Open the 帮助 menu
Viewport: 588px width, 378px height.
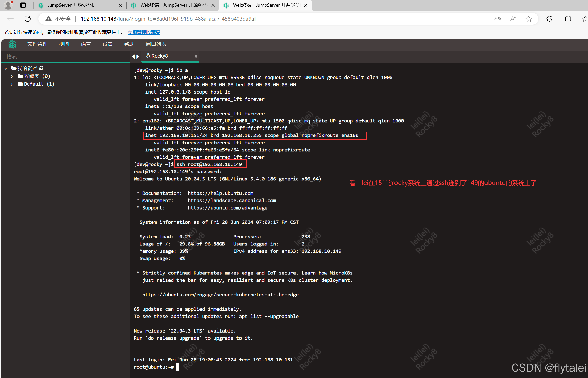[x=129, y=44]
